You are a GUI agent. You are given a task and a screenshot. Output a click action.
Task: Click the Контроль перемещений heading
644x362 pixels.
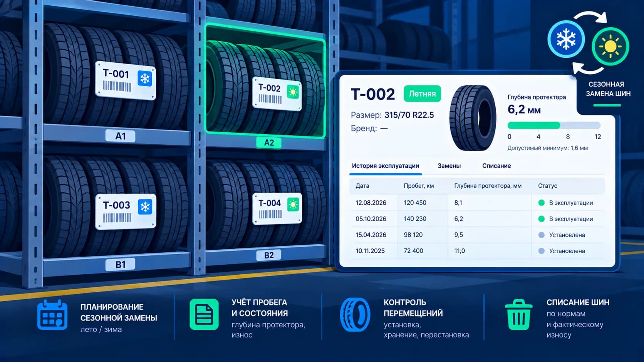[x=413, y=308]
